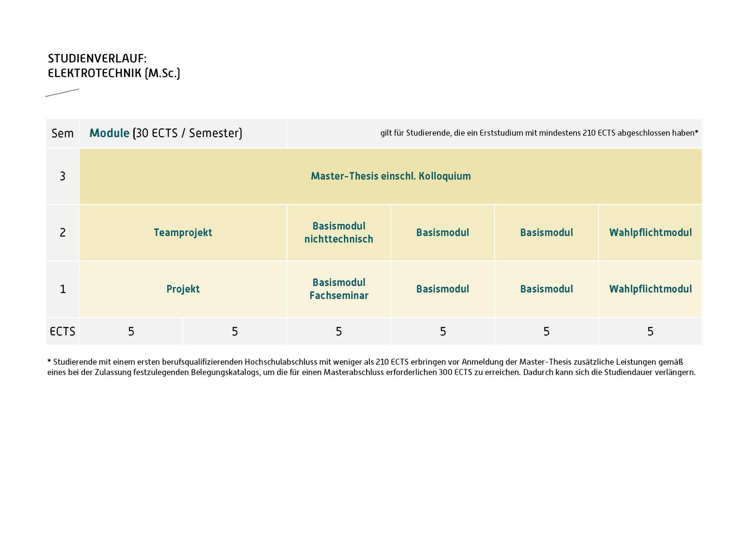
Task: Click semester number 3 cell
Action: point(63,176)
